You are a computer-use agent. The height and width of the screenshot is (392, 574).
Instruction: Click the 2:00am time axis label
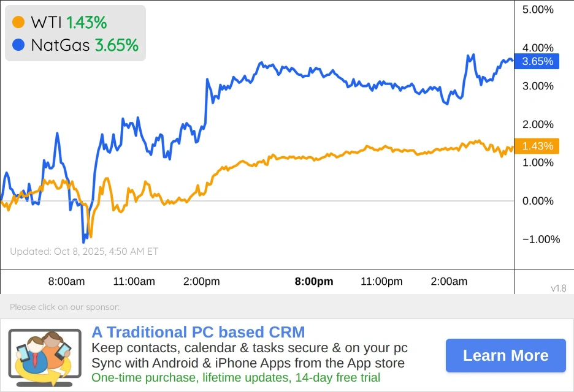point(449,282)
